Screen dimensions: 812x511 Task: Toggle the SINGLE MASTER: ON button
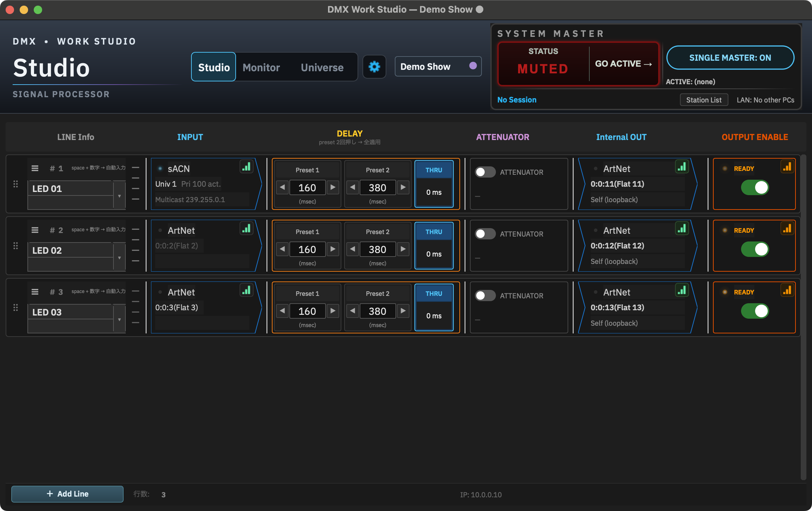(730, 58)
